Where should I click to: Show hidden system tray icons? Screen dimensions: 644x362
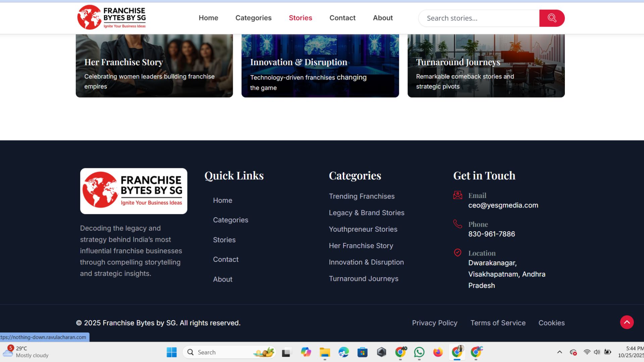click(x=559, y=352)
